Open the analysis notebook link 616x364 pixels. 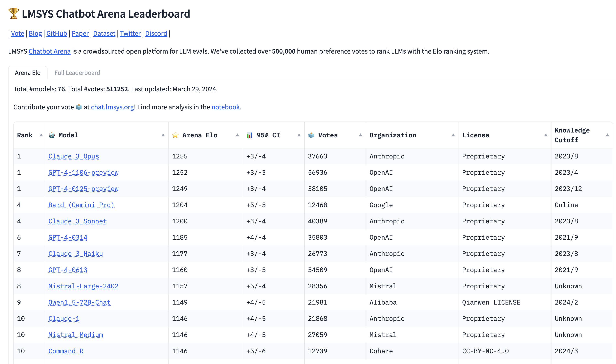point(225,107)
